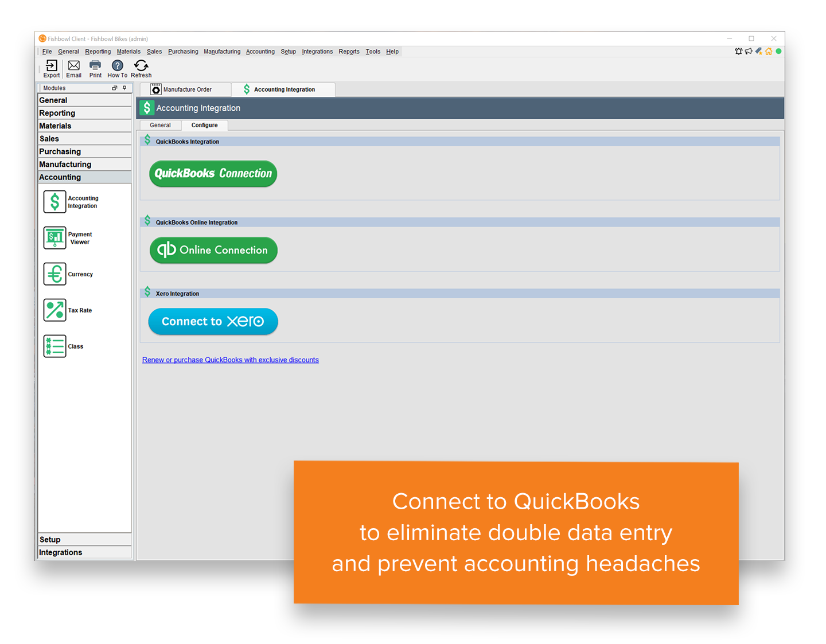
Task: Open the Reports menu
Action: pyautogui.click(x=349, y=52)
